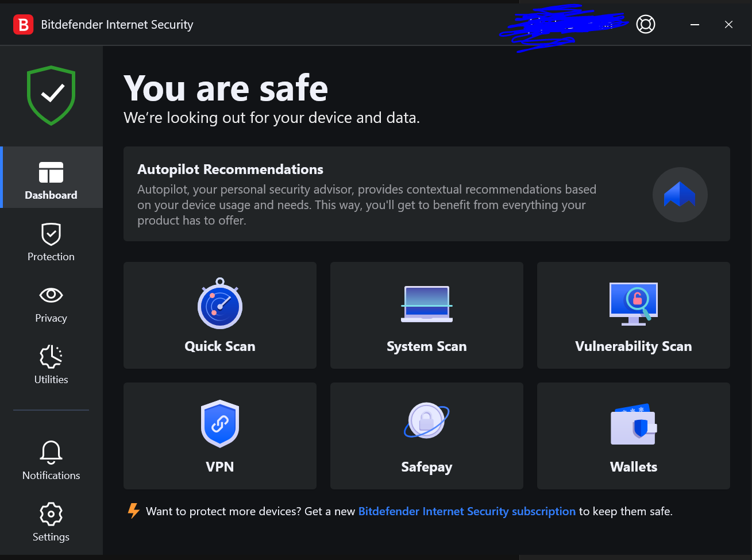The width and height of the screenshot is (752, 560).
Task: Launch VPN using the shield icon
Action: (220, 424)
